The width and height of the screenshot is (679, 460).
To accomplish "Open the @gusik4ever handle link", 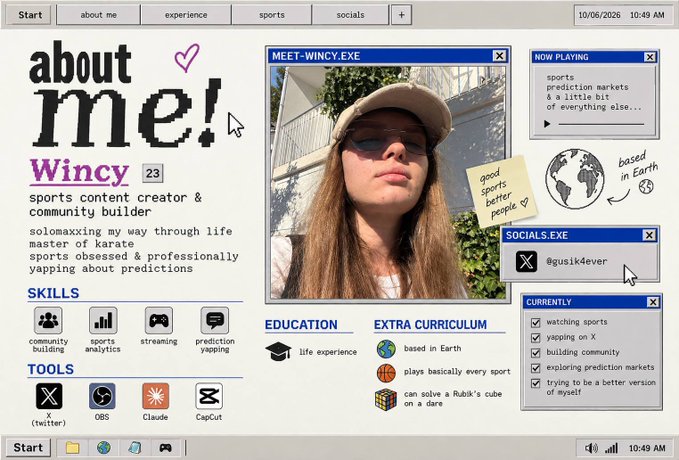I will click(x=576, y=261).
